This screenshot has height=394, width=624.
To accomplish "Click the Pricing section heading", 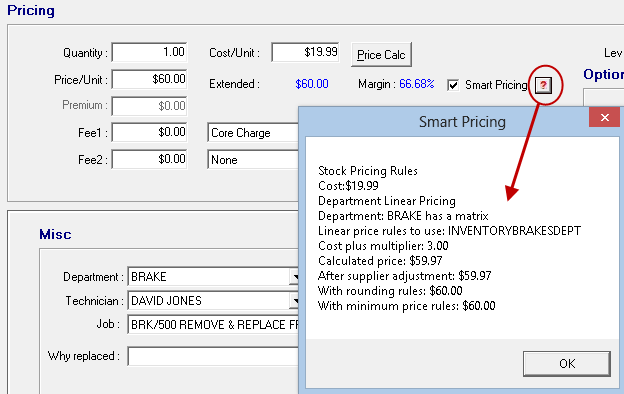I will click(31, 10).
